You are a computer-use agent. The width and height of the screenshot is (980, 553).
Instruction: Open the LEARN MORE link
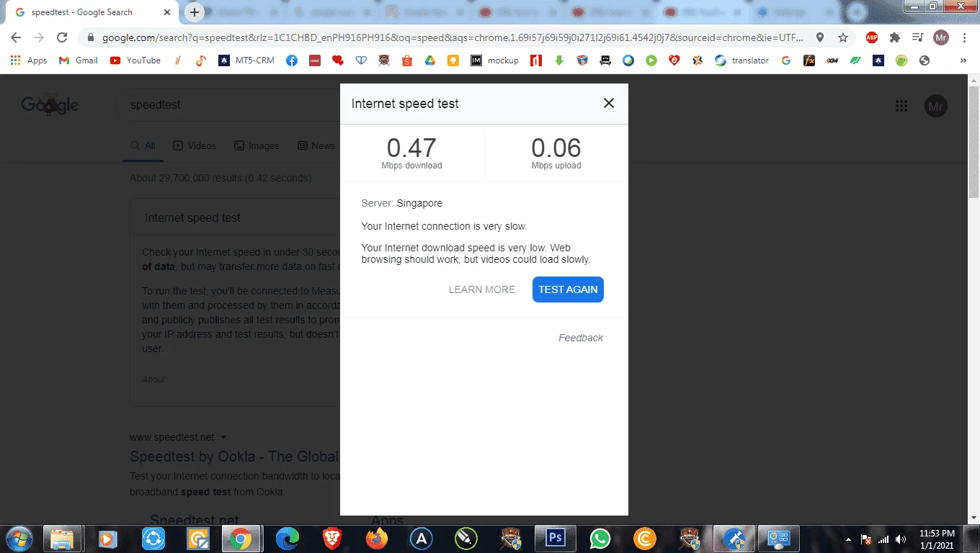tap(482, 289)
